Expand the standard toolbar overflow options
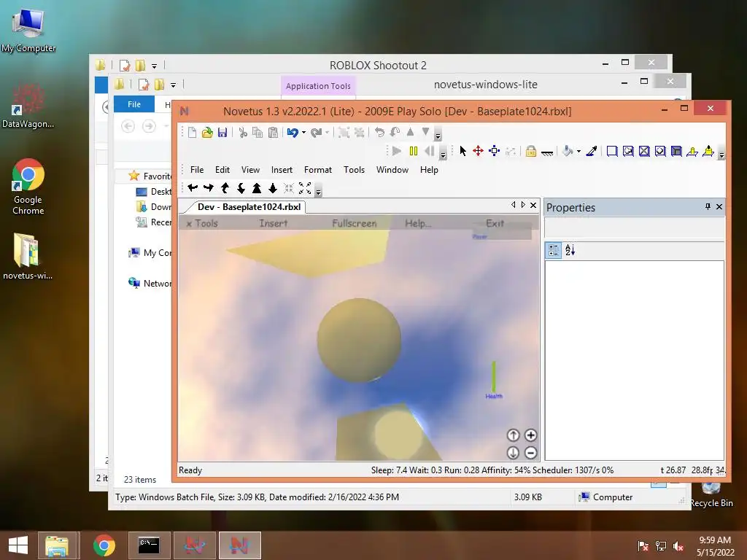 (x=438, y=135)
